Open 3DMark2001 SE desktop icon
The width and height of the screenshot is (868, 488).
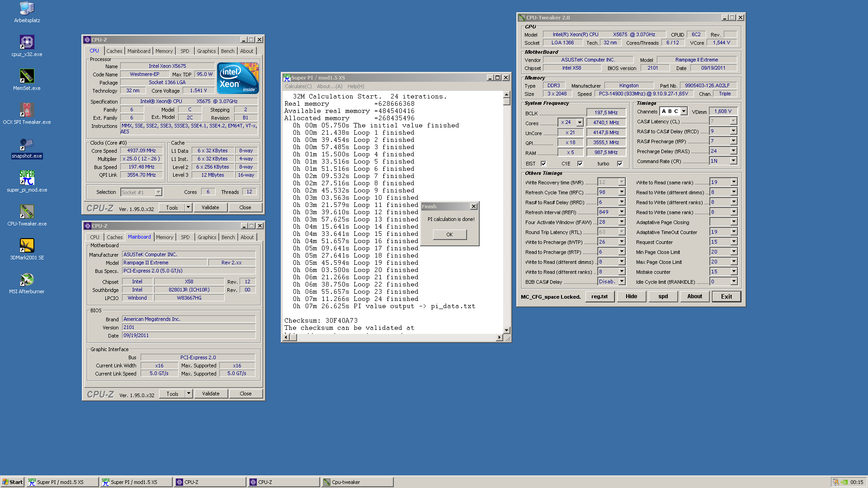[27, 249]
